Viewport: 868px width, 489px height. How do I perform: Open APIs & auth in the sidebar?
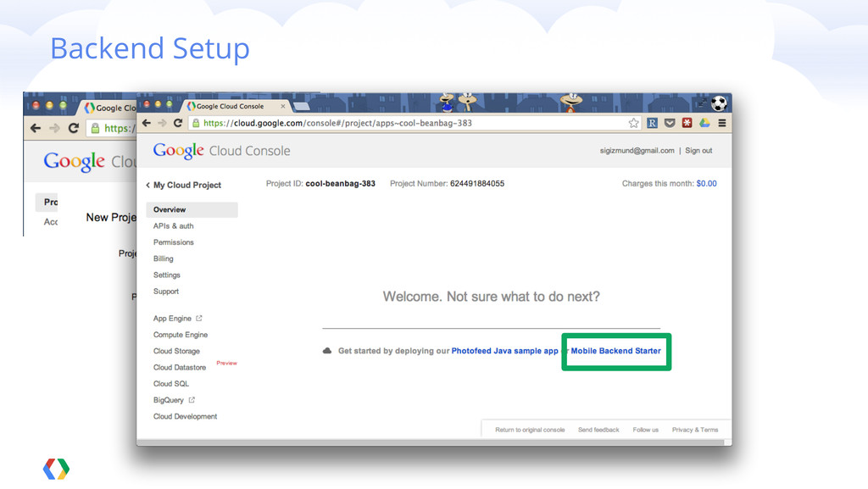tap(173, 225)
